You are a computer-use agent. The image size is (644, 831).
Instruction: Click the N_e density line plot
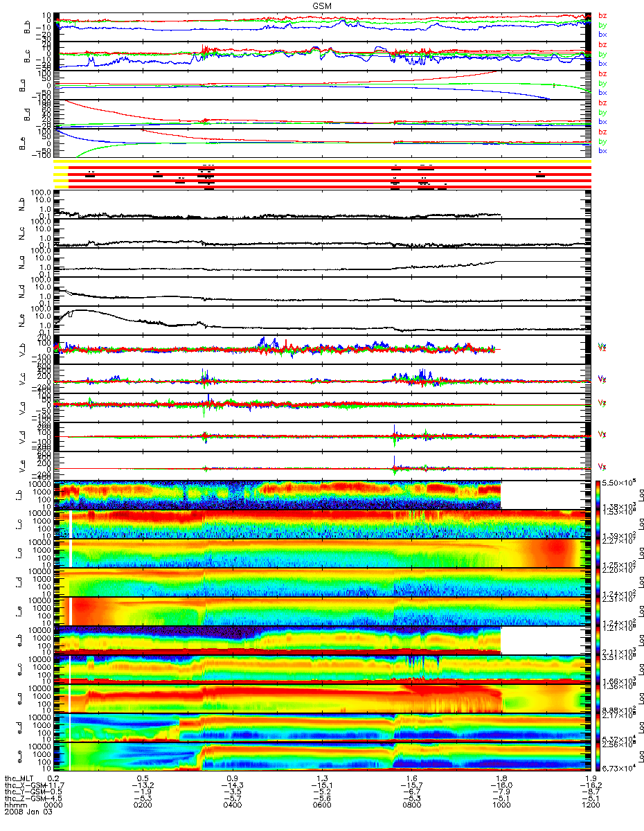click(323, 321)
